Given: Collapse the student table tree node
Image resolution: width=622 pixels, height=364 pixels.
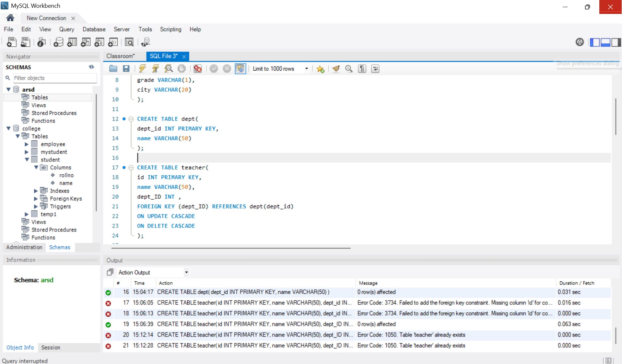Looking at the screenshot, I should [27, 159].
